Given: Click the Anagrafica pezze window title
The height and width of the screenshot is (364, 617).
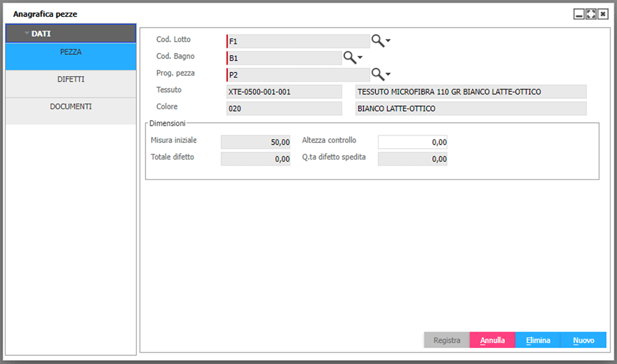Looking at the screenshot, I should pyautogui.click(x=45, y=14).
